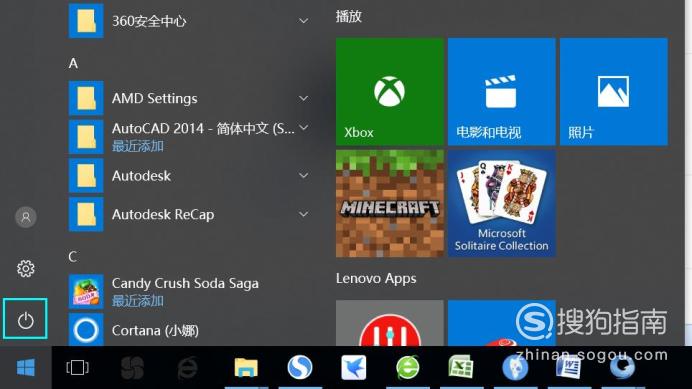Open the Xbox tile
The width and height of the screenshot is (692, 389).
pyautogui.click(x=390, y=91)
